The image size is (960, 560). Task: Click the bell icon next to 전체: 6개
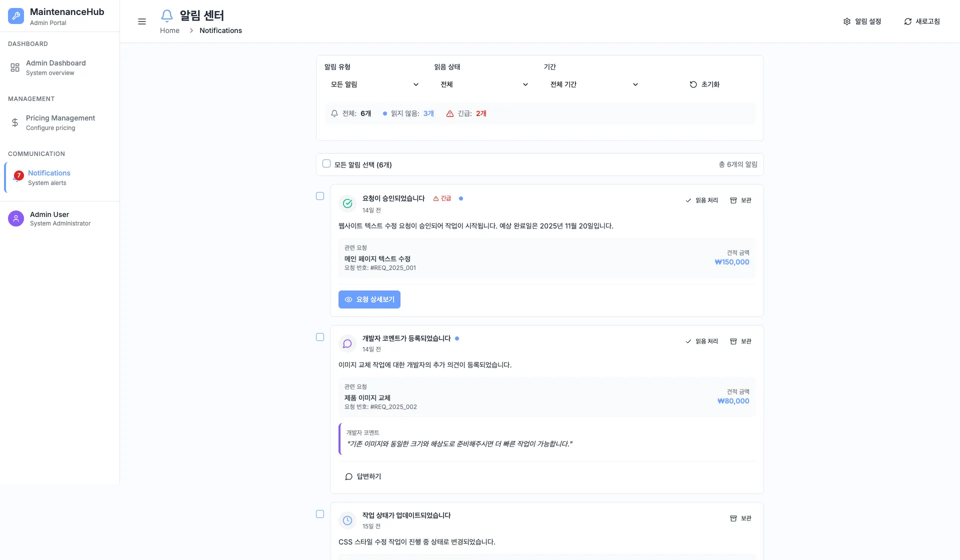click(334, 113)
